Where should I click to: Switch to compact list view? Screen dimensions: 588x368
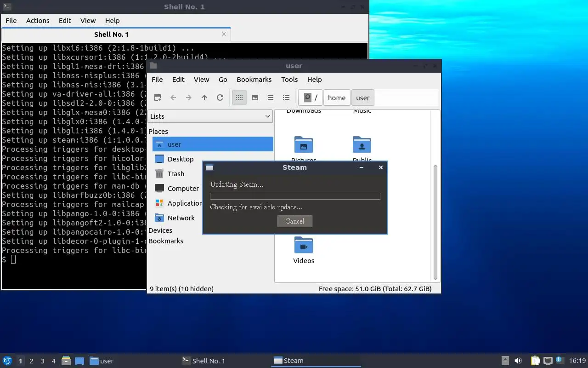click(x=271, y=98)
